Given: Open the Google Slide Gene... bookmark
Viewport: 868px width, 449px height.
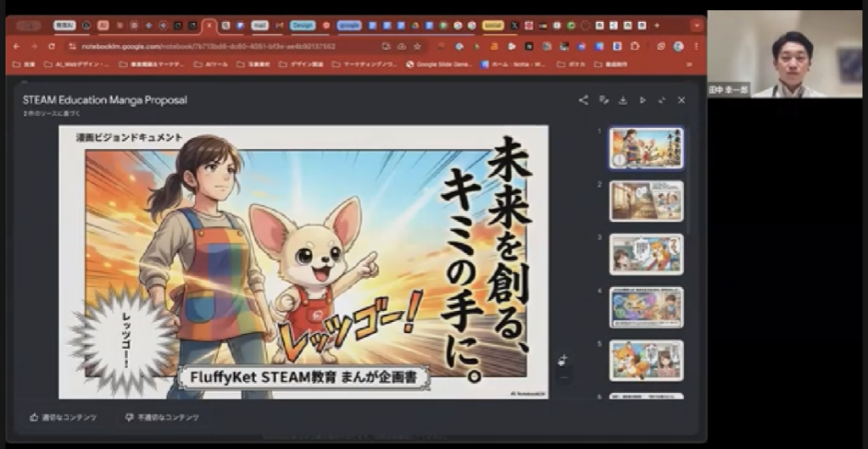Looking at the screenshot, I should tap(439, 64).
